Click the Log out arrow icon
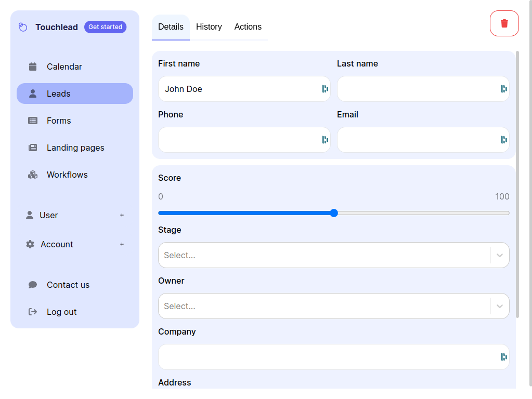 33,312
